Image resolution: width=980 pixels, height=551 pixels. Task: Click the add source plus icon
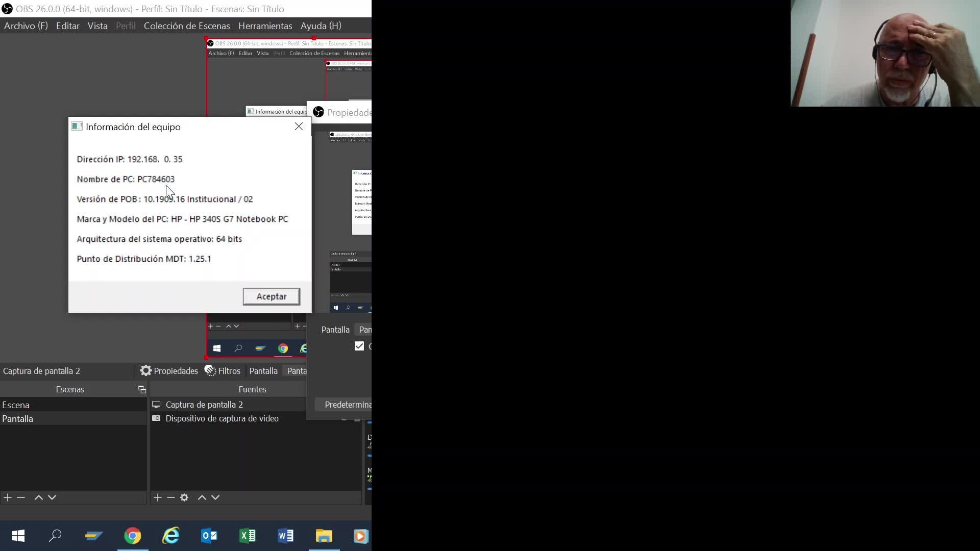(158, 497)
